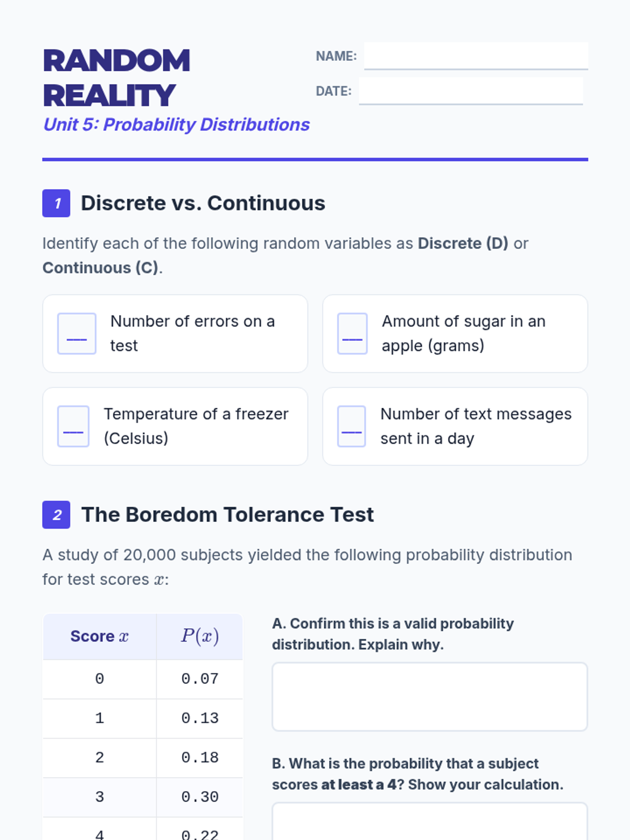Select the 0.18 probability cell
Screen dimensions: 630x840
tap(199, 758)
